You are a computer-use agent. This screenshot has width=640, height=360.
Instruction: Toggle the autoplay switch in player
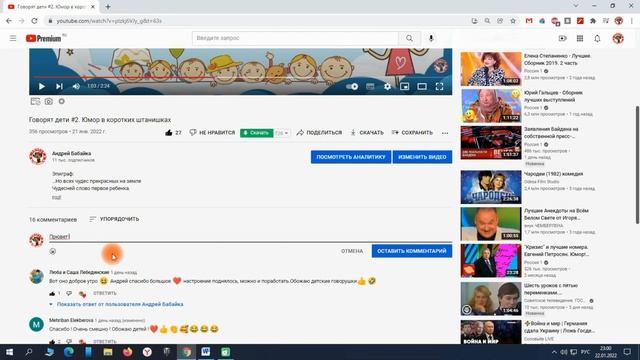352,87
